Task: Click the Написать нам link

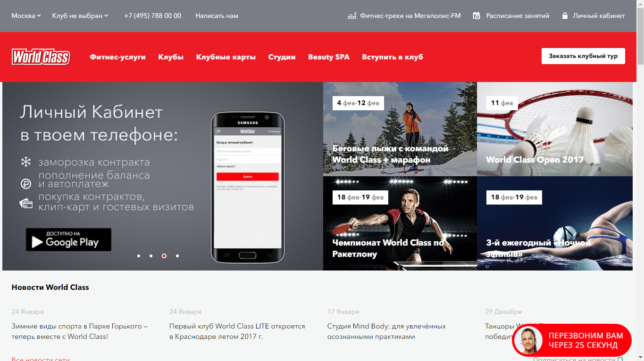Action: click(x=217, y=16)
